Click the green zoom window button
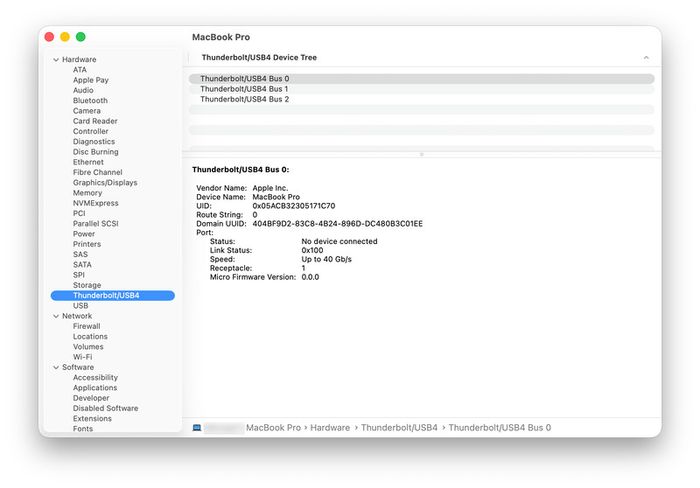The image size is (700, 488). pos(80,37)
